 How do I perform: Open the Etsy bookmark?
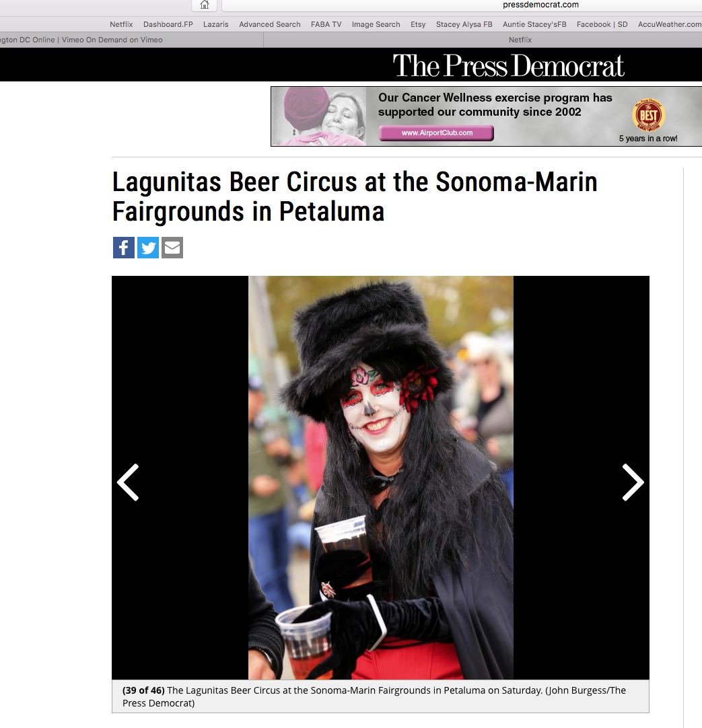418,24
